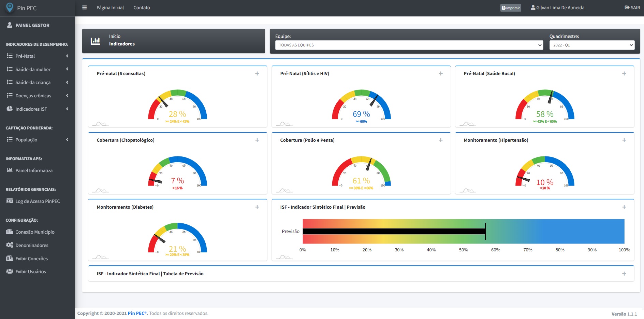Expand the Monitoramento (Hipertensão) card plus
The width and height of the screenshot is (644, 319).
pos(624,140)
